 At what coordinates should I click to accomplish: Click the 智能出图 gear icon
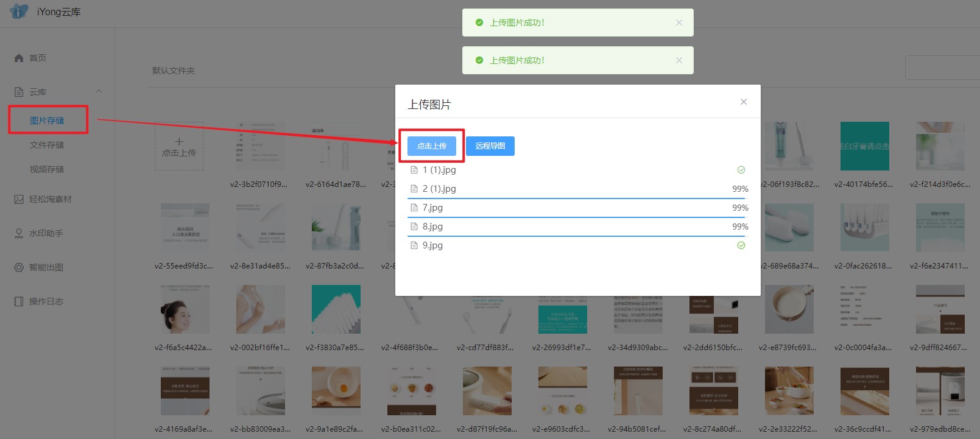[x=19, y=267]
